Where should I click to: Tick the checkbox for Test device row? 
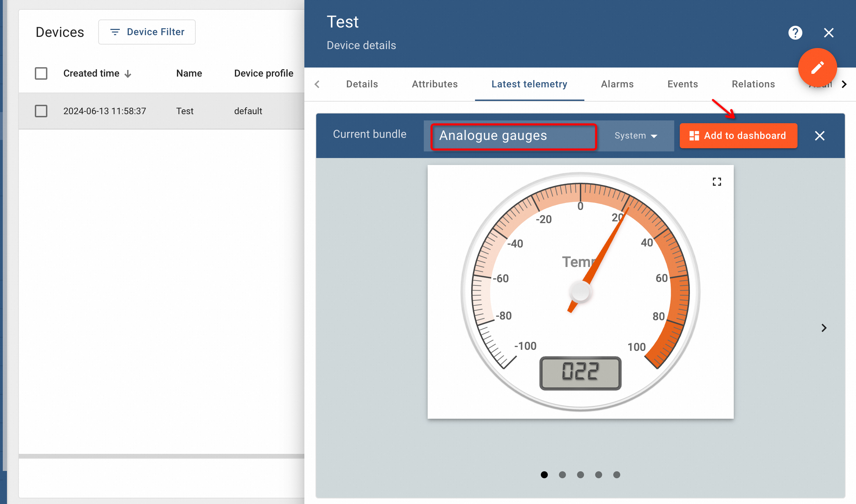tap(41, 111)
